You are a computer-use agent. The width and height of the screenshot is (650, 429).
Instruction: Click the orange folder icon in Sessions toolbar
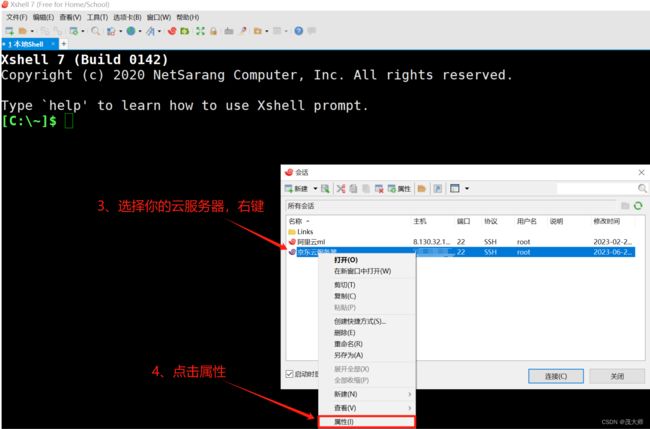pos(422,189)
